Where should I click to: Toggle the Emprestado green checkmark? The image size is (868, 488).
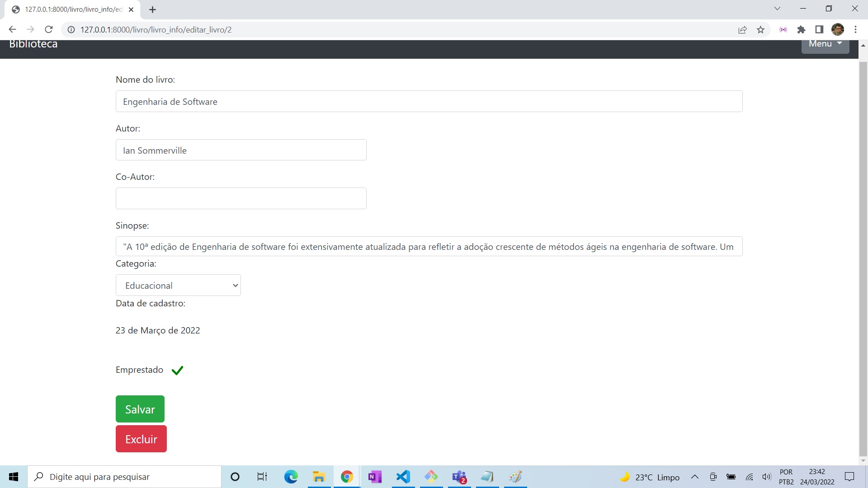click(177, 370)
